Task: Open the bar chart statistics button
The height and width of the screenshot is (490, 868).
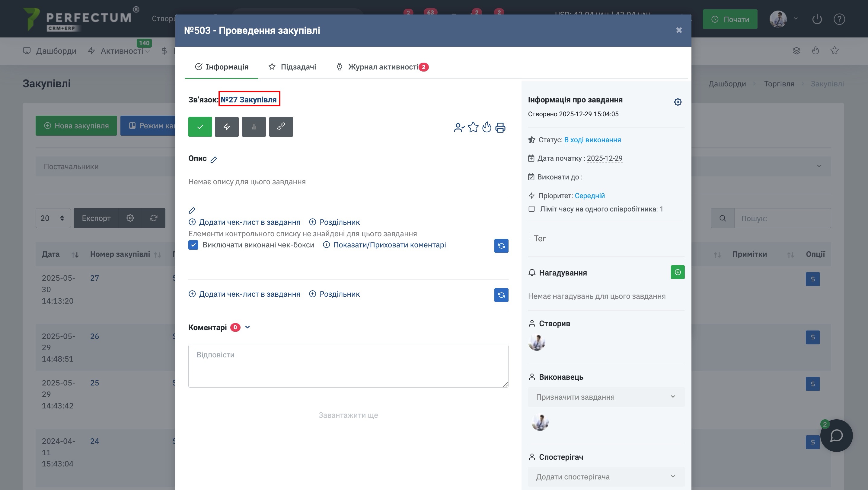Action: tap(254, 127)
